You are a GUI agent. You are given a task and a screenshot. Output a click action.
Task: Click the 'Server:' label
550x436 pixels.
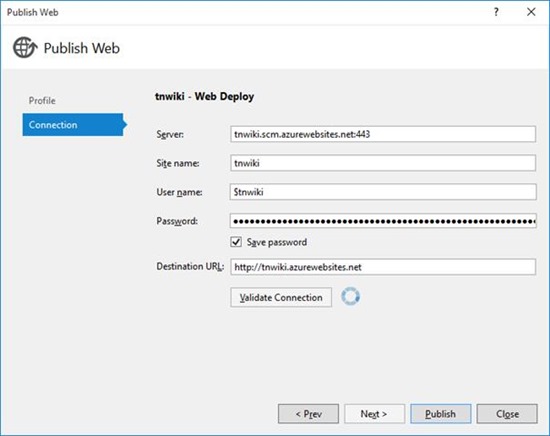click(x=170, y=134)
